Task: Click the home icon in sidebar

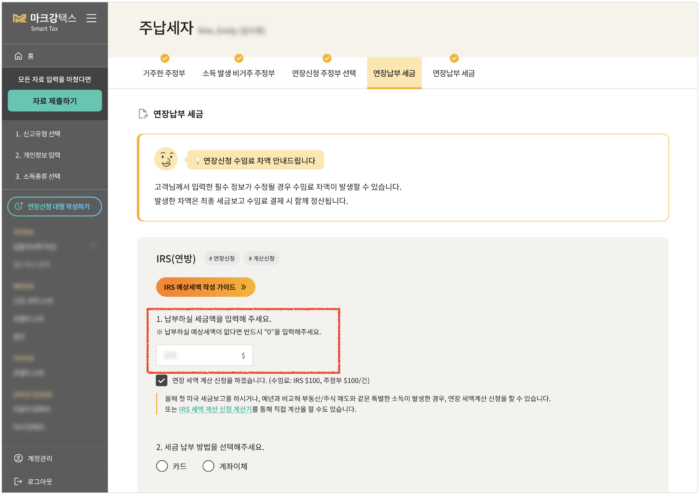Action: (x=18, y=56)
